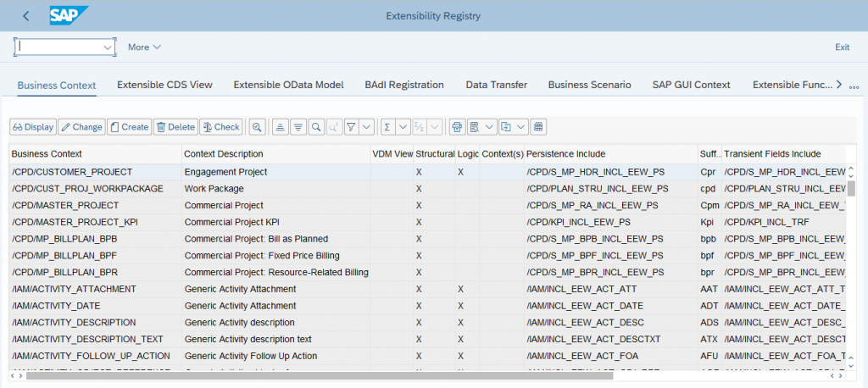Apply the Set Filter funnel icon
This screenshot has height=388, width=868.
[350, 127]
